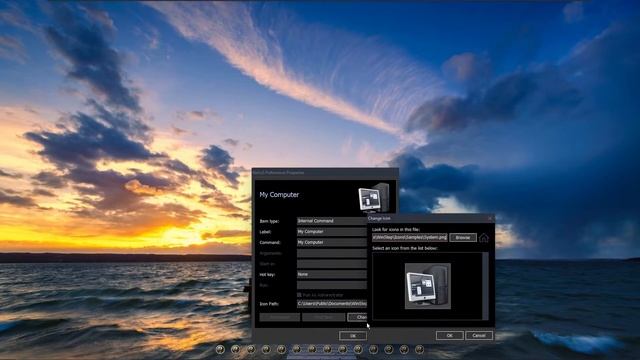Viewport: 640px width, 360px height.
Task: Click the My Computer heading text in properties
Action: (279, 195)
